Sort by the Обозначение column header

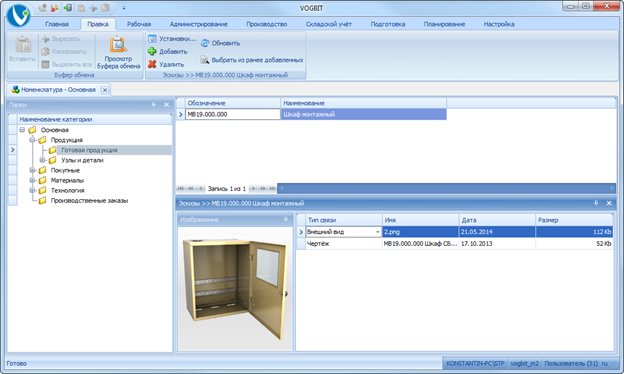[233, 103]
